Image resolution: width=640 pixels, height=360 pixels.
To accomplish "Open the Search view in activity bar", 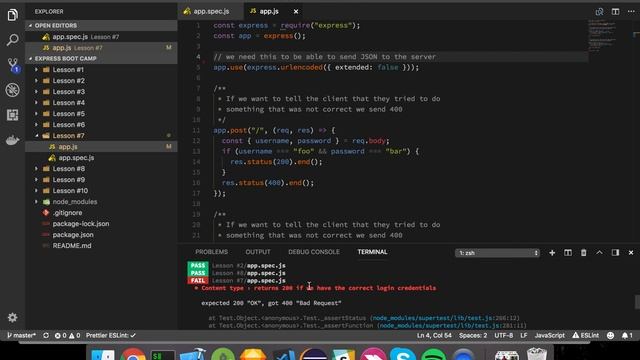I will pos(12,40).
